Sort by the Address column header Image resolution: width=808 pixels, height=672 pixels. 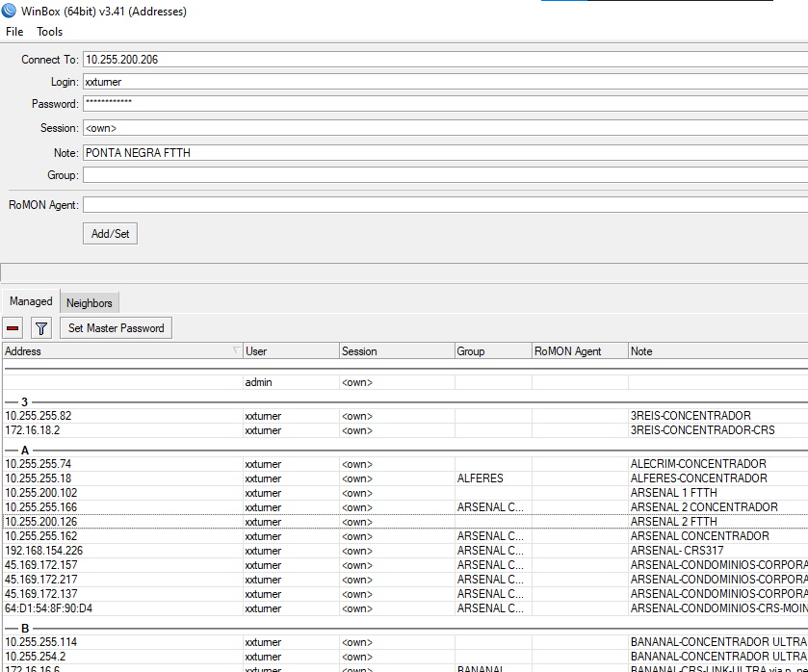pos(122,351)
